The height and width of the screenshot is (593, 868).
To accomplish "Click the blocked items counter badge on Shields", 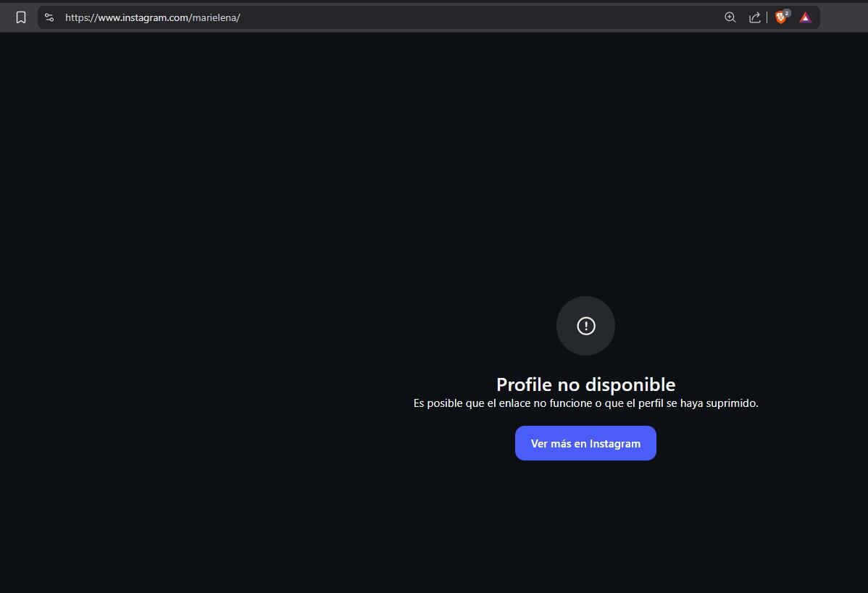I will 785,12.
